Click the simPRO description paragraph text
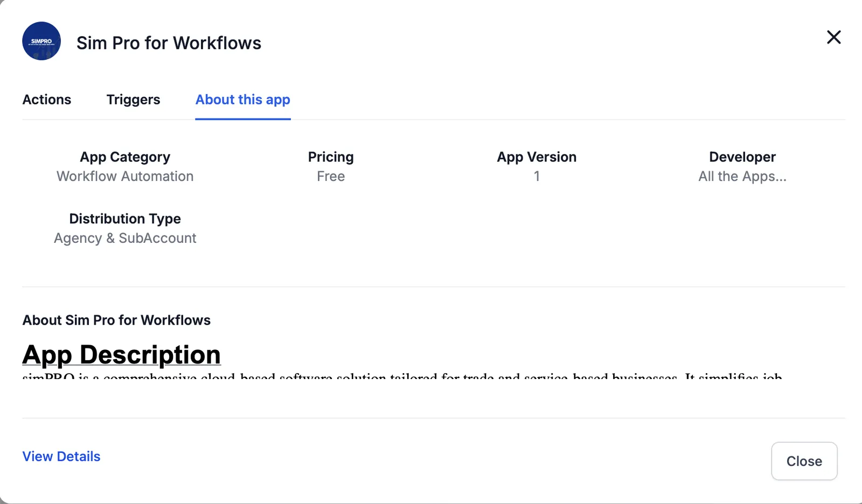This screenshot has height=504, width=862. [x=402, y=375]
